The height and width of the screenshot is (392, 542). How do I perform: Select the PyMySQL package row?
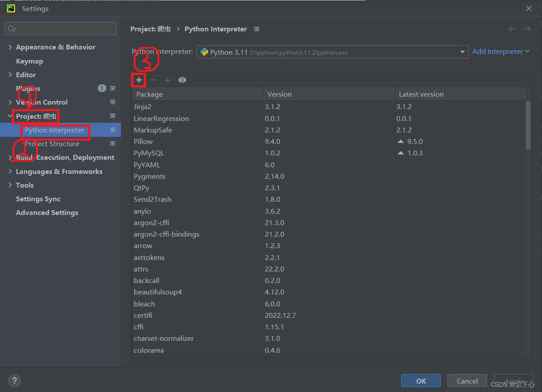click(x=329, y=153)
